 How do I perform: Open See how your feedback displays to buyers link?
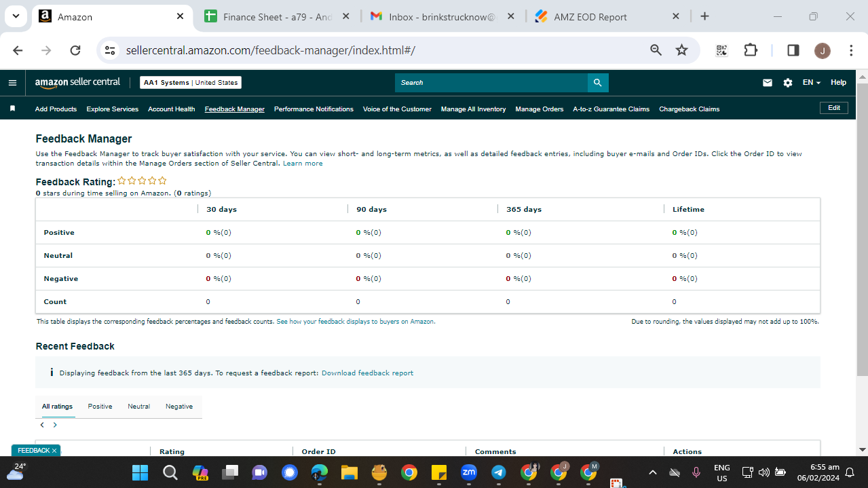[356, 322]
